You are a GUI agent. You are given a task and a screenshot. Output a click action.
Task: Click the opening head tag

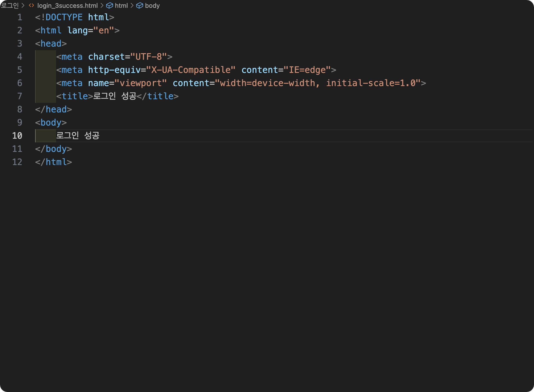[51, 44]
